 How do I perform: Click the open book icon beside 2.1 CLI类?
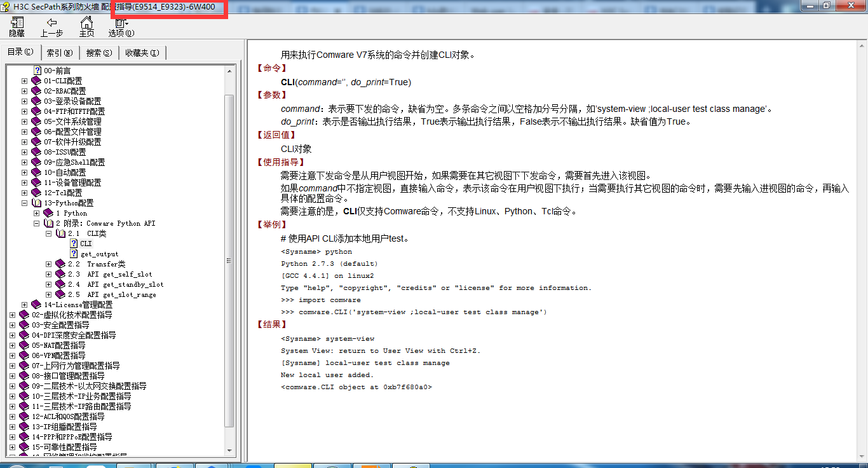click(60, 233)
